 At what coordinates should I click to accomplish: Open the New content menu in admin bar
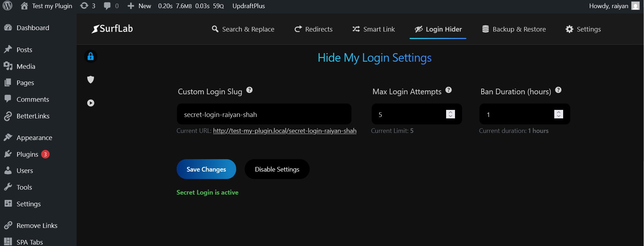139,6
